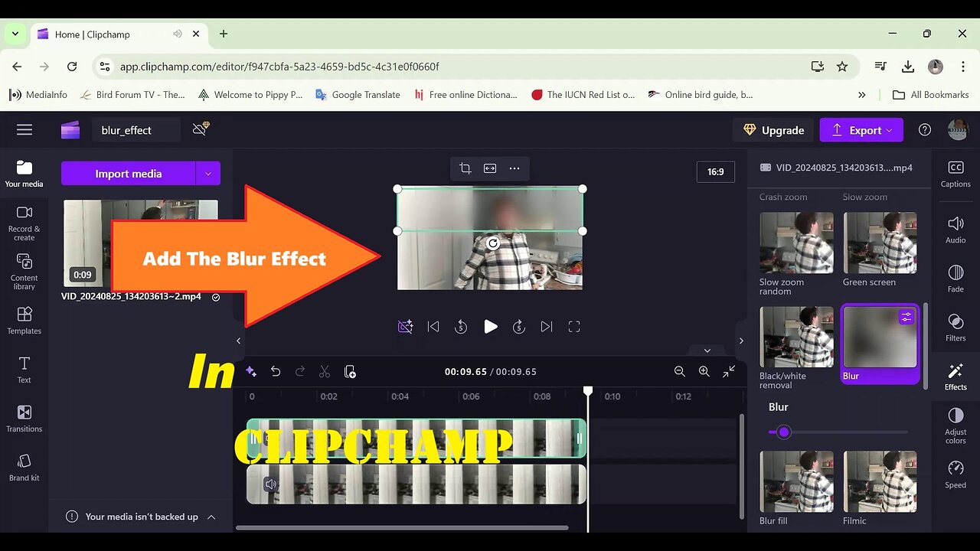This screenshot has height=551, width=980.
Task: Zoom out the timeline
Action: coord(680,371)
